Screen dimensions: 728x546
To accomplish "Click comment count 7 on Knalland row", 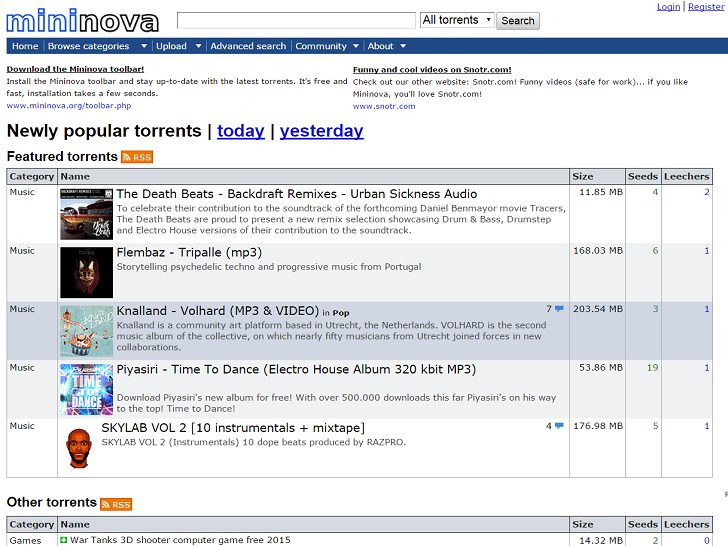I will (x=549, y=309).
